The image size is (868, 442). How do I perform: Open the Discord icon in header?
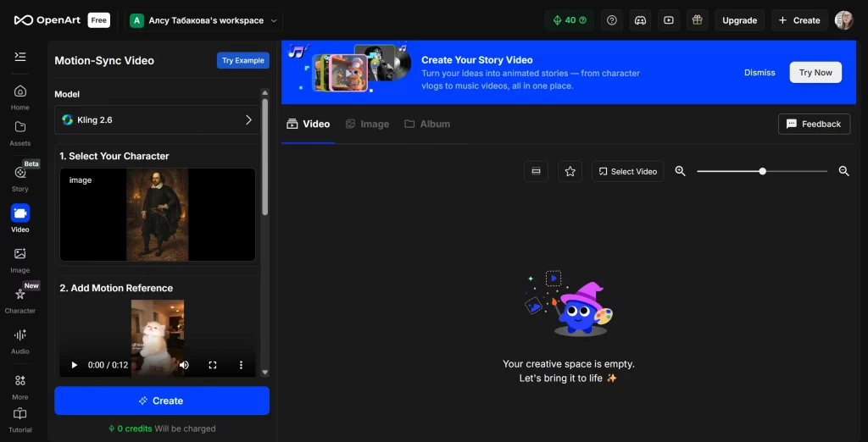(640, 20)
